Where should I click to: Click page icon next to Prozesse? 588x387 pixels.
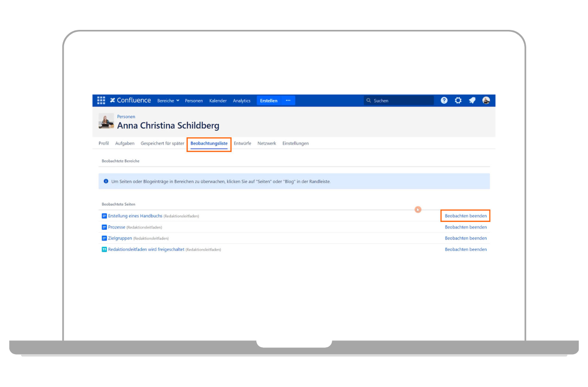(104, 227)
